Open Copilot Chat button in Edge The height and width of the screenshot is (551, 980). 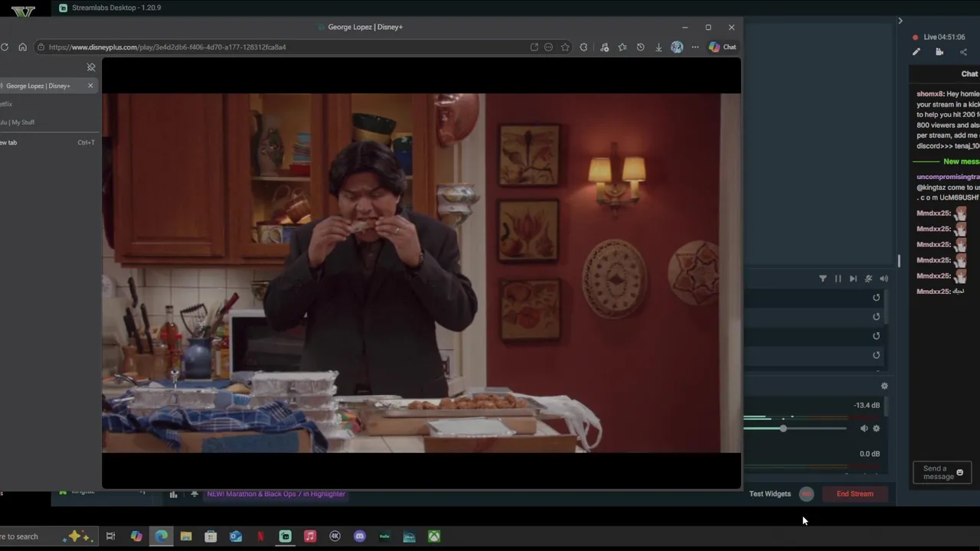pos(722,47)
